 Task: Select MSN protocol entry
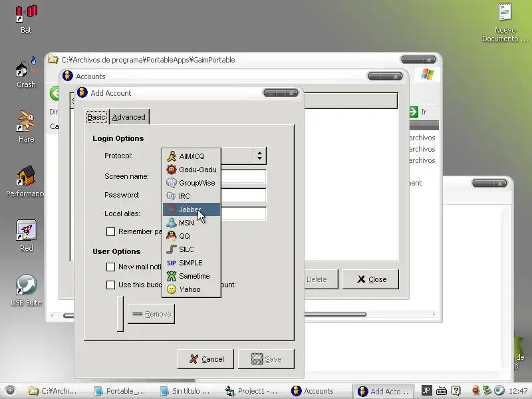click(192, 223)
